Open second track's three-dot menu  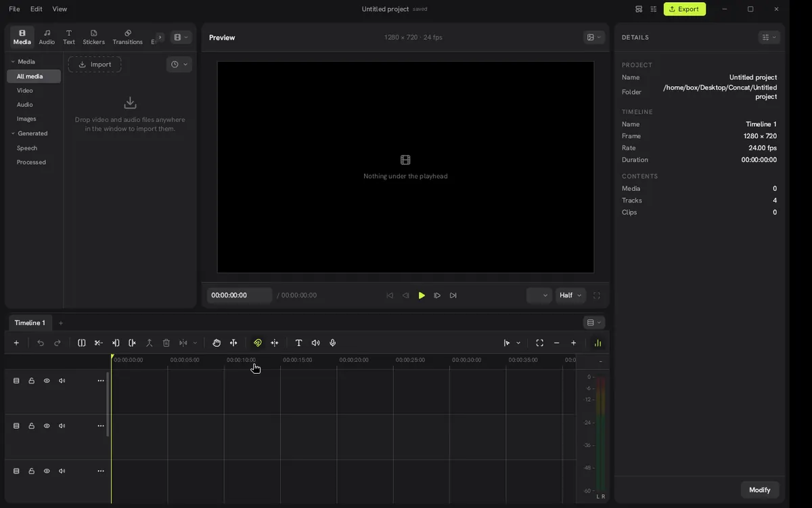coord(101,426)
